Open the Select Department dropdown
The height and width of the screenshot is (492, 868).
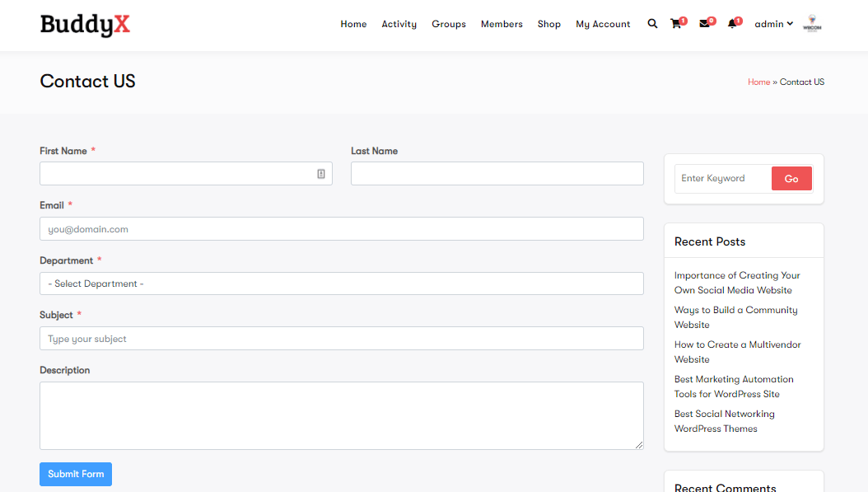click(341, 283)
